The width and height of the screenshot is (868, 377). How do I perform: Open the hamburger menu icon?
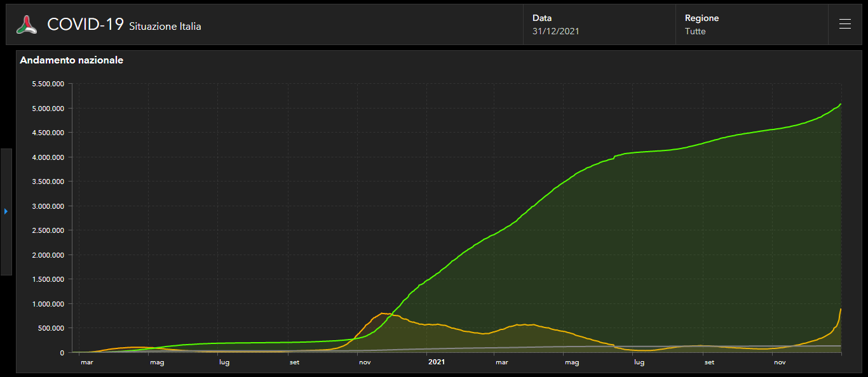coord(844,24)
